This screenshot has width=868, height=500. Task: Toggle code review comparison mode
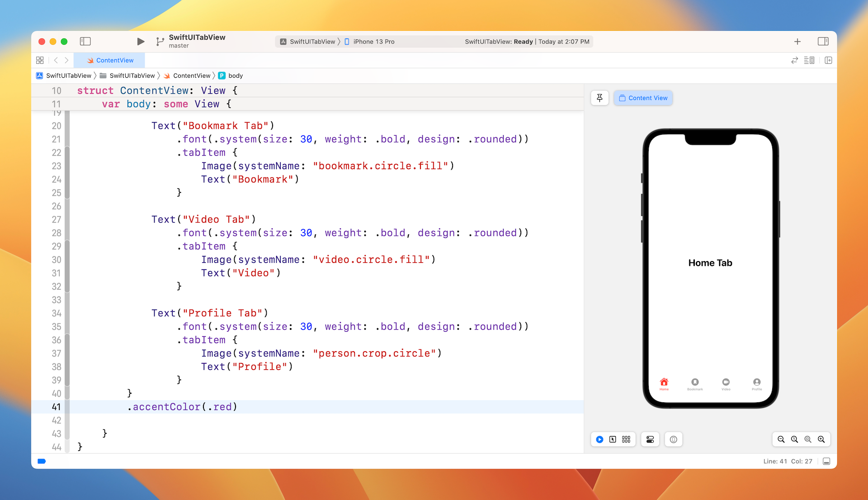point(794,60)
